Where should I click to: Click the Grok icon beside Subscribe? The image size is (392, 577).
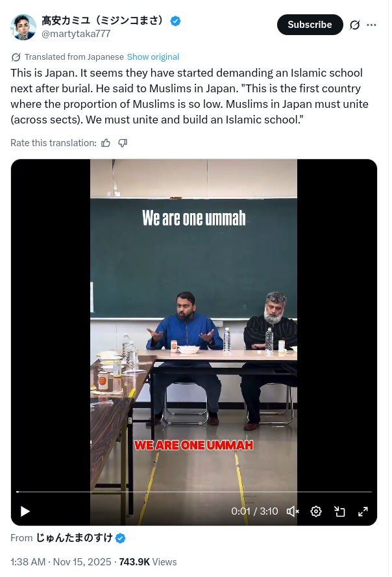click(354, 25)
